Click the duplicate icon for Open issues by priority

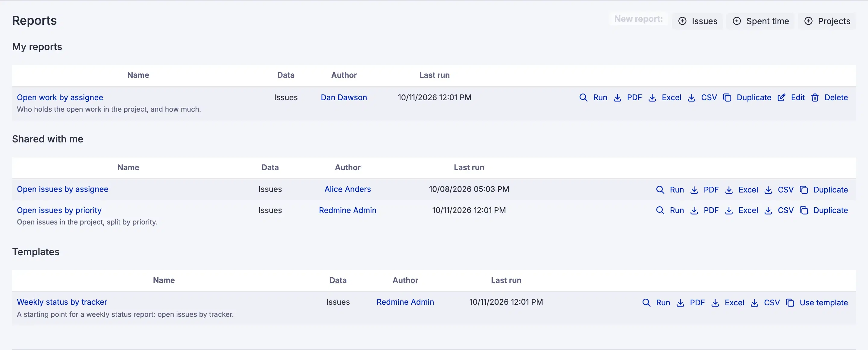pos(804,210)
